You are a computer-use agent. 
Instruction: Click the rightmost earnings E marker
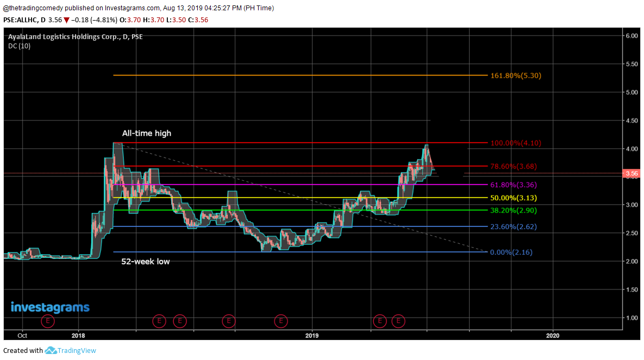tap(398, 321)
